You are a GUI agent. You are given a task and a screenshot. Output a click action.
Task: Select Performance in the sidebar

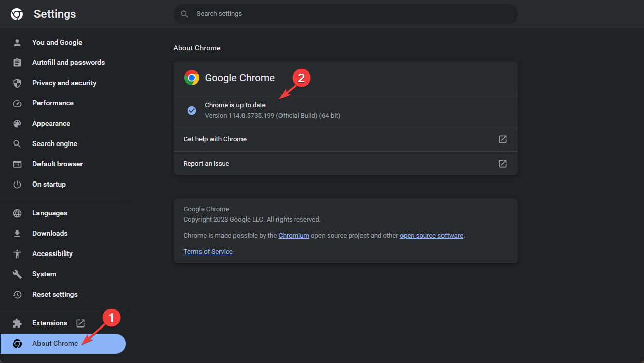tap(63, 103)
